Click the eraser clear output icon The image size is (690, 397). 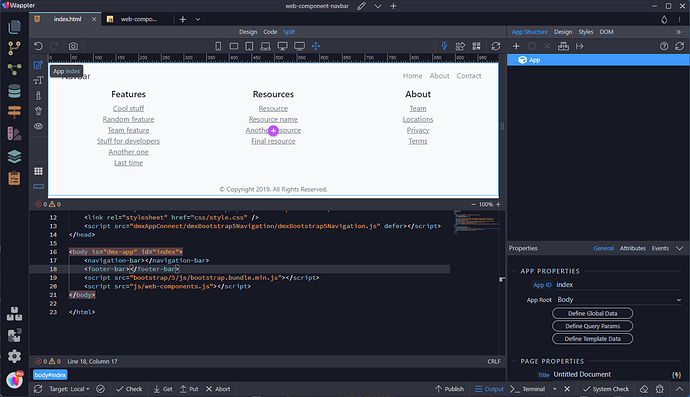[x=644, y=389]
